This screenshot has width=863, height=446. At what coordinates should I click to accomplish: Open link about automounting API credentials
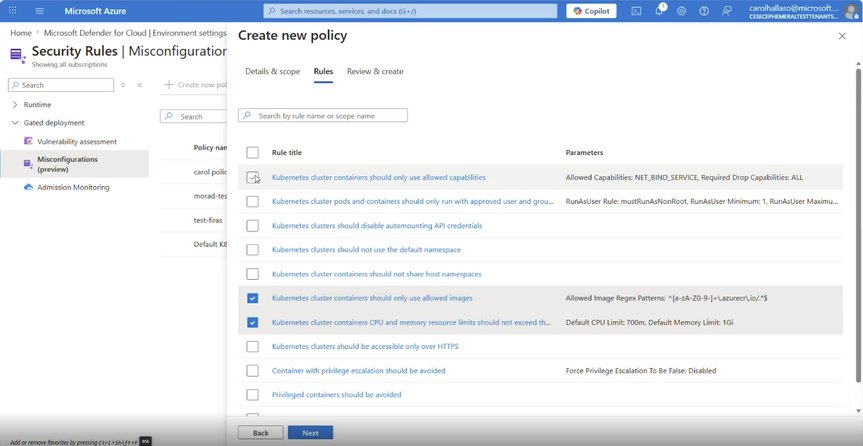377,226
